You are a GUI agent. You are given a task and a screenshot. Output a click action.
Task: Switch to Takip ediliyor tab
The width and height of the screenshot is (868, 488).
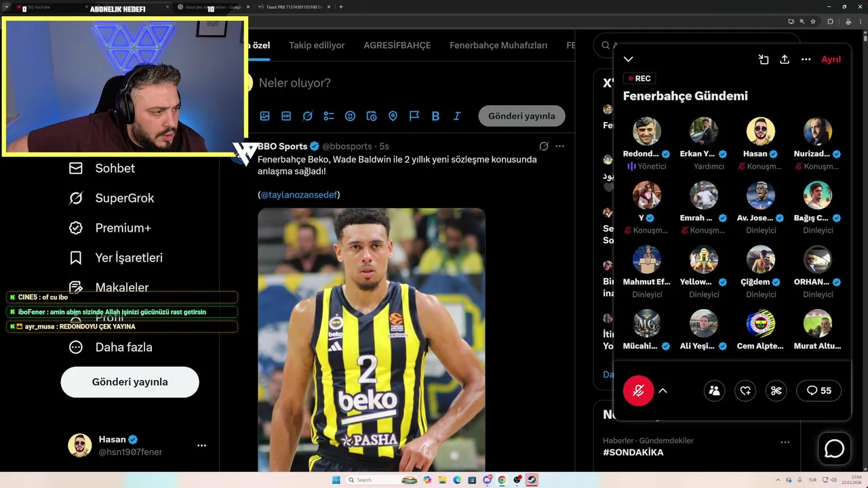tap(317, 45)
